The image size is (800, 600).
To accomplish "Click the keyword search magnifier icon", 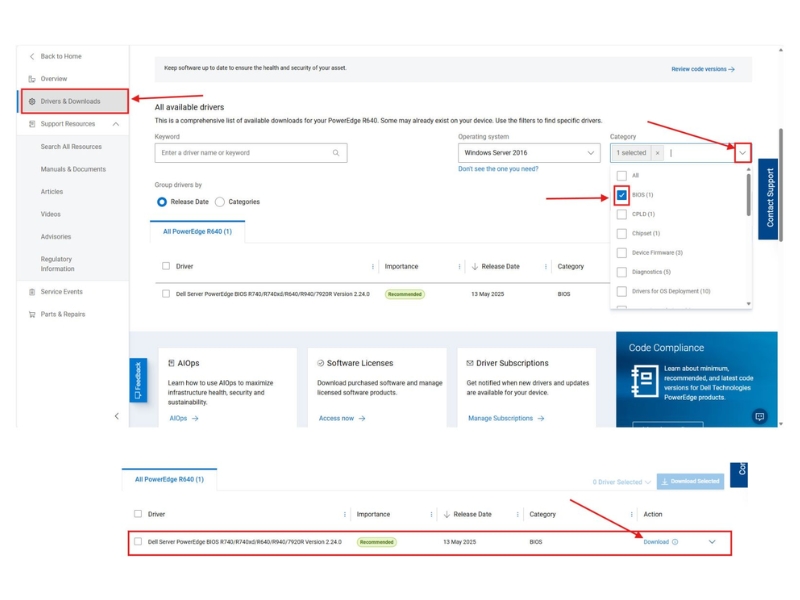I will [x=336, y=153].
